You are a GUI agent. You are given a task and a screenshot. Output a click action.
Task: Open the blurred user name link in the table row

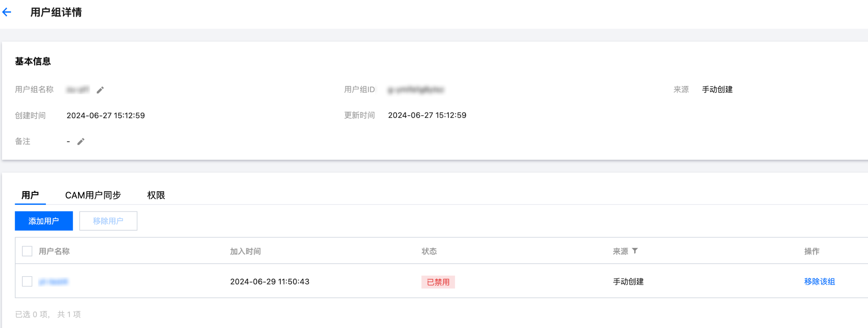[x=53, y=281]
